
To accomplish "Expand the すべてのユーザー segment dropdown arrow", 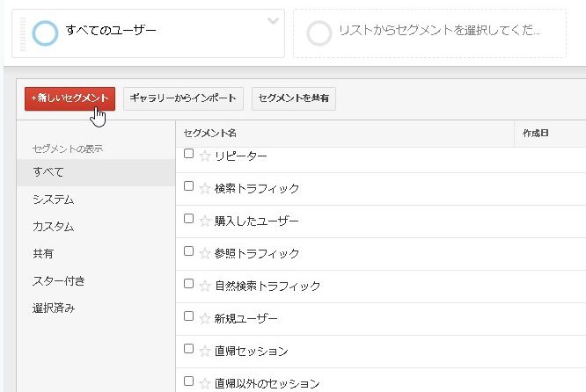I will coord(273,20).
